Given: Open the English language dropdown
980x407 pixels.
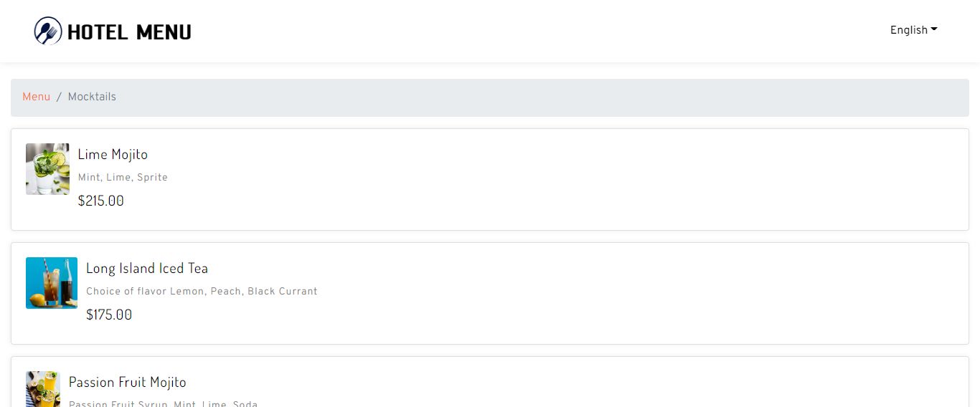Looking at the screenshot, I should [x=913, y=30].
